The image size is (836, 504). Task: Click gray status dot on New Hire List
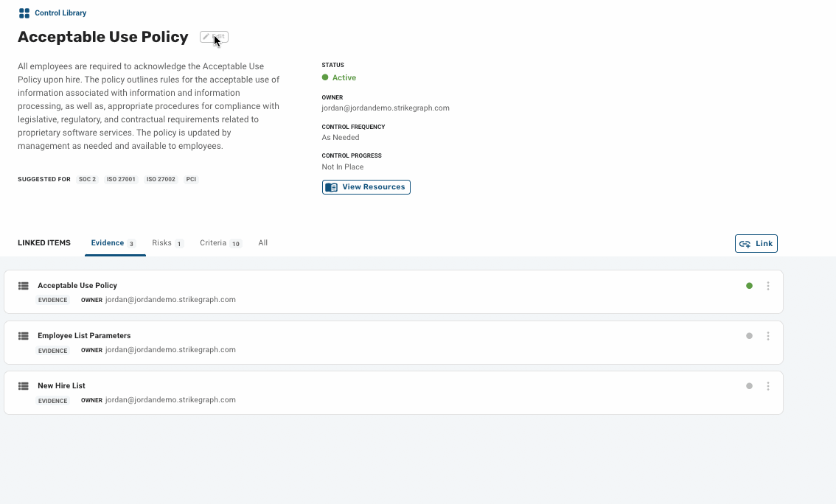pyautogui.click(x=749, y=386)
